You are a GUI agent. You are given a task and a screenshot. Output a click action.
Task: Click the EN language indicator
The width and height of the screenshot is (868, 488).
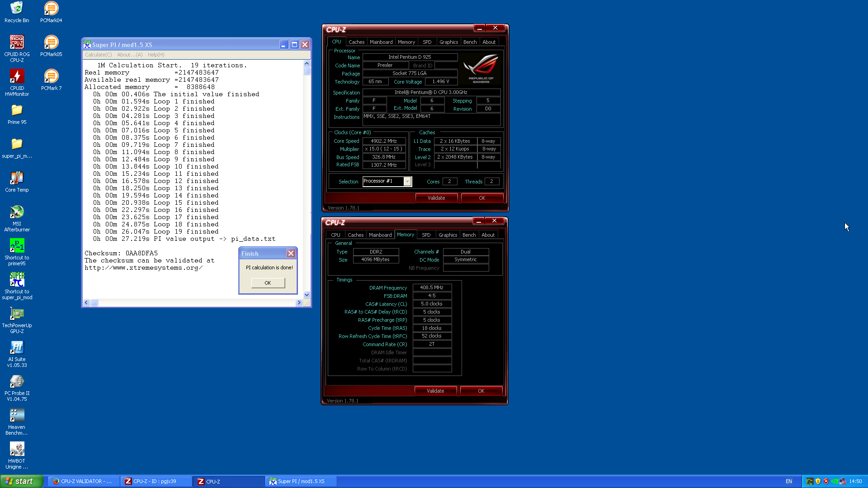(789, 481)
